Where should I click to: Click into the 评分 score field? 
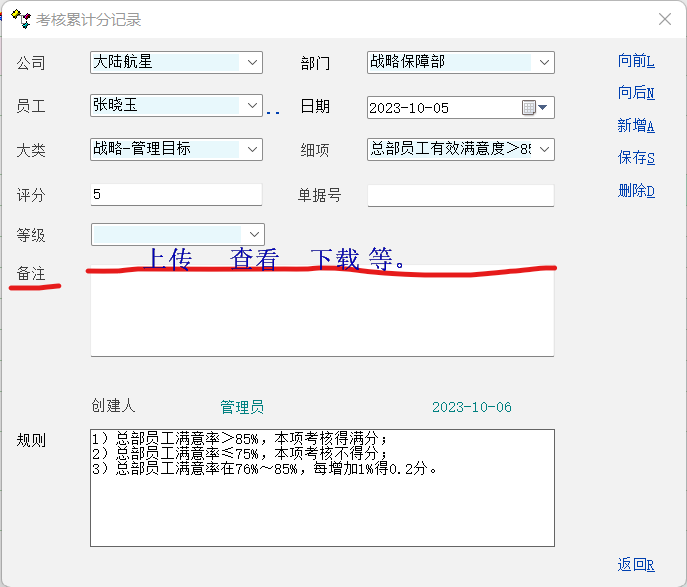click(x=176, y=195)
